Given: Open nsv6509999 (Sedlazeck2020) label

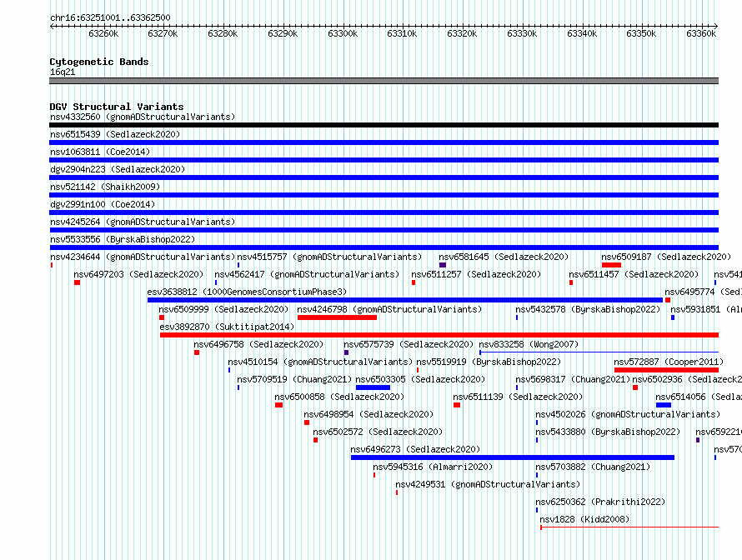Looking at the screenshot, I should 223,309.
